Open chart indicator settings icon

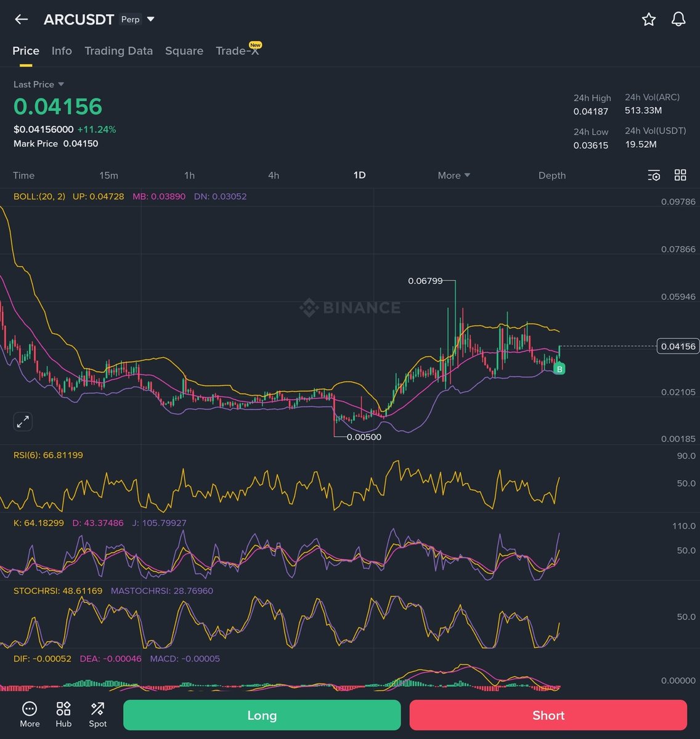[654, 176]
